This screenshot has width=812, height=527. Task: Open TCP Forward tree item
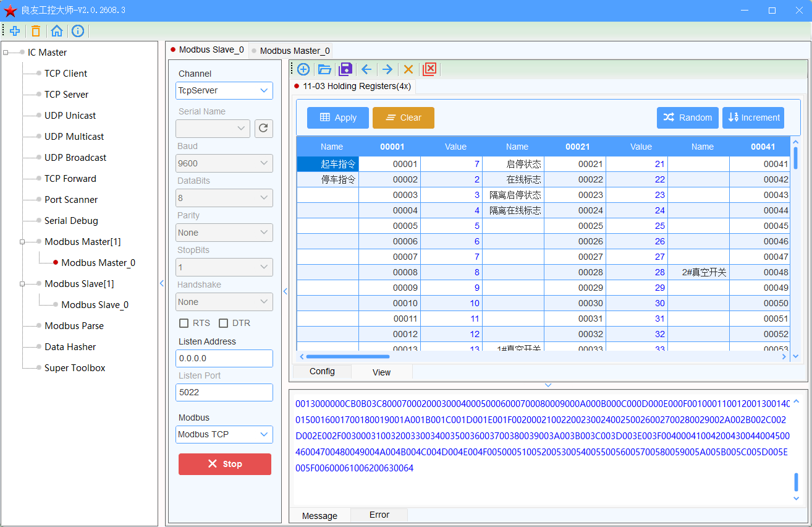pos(70,179)
